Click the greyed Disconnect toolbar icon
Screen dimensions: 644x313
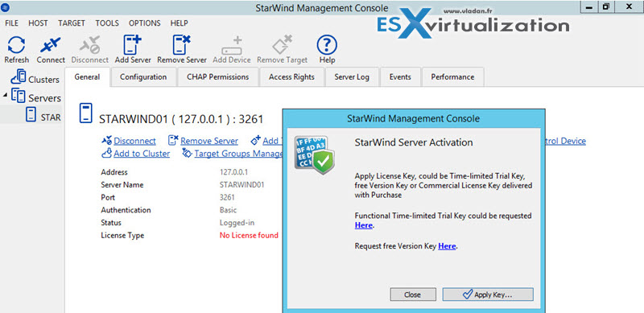[89, 45]
